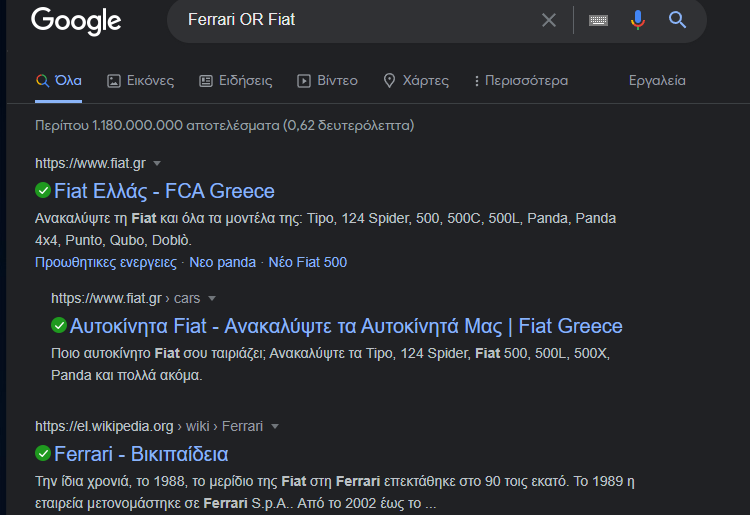Open the Εργαλεία search tools
This screenshot has width=750, height=515.
click(x=657, y=80)
